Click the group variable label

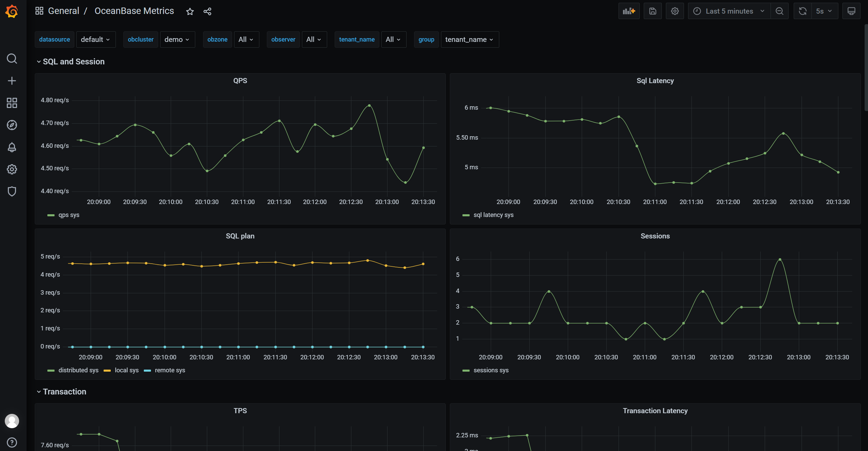coord(426,40)
